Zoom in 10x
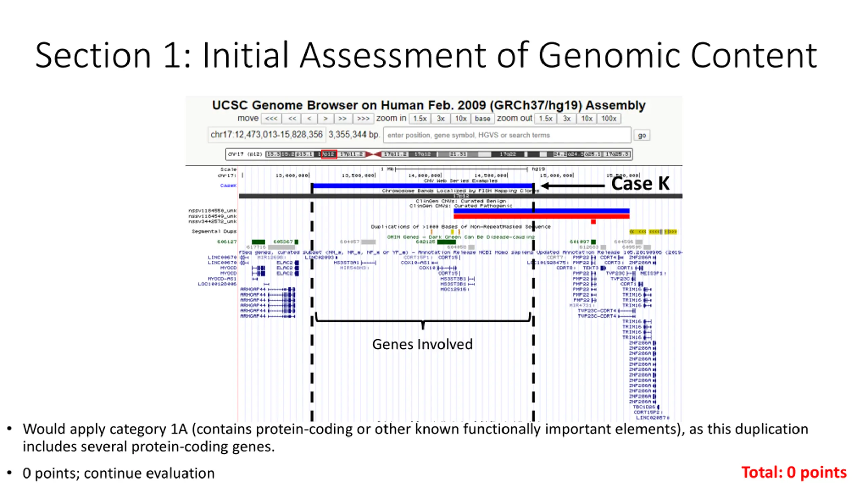 click(x=460, y=119)
